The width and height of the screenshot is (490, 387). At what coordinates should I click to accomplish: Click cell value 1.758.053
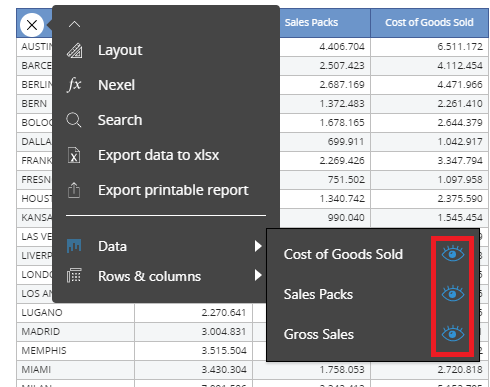(342, 370)
